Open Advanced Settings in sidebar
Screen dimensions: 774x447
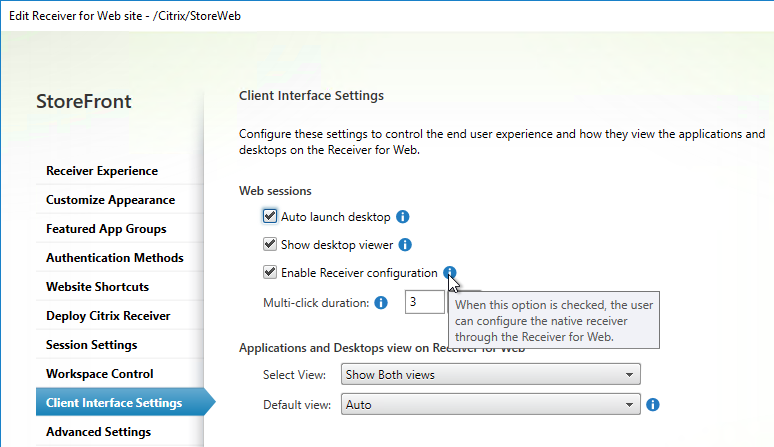coord(99,432)
